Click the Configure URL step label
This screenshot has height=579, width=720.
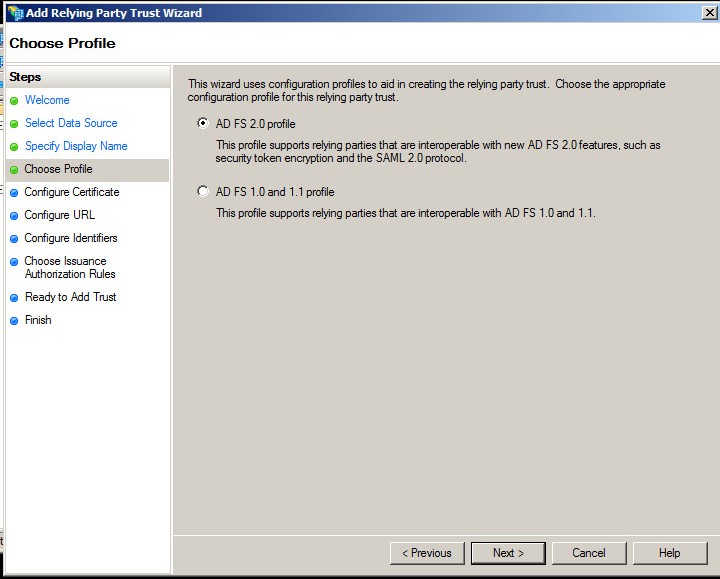pyautogui.click(x=59, y=215)
